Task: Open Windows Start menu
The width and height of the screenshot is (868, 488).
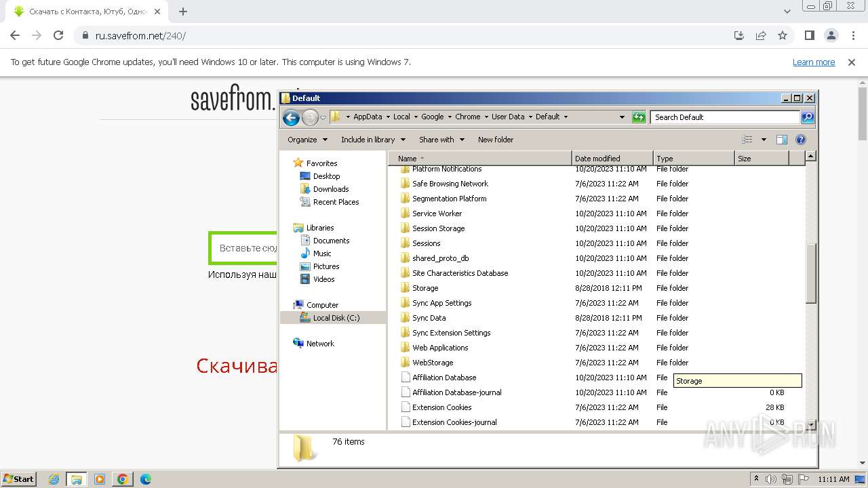Action: point(18,479)
